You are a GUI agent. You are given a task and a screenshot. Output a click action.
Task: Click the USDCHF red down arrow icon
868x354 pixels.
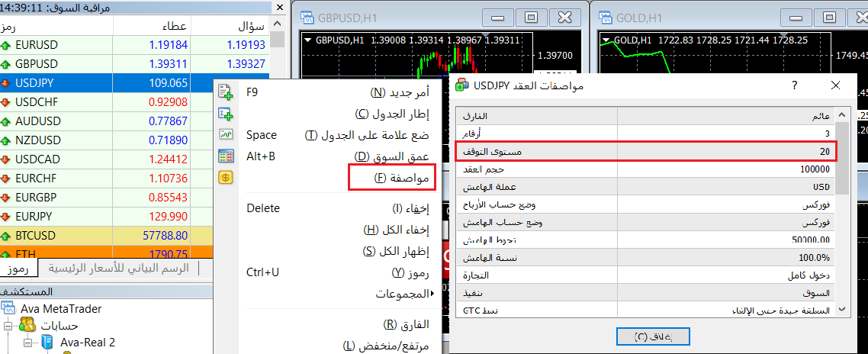point(7,102)
